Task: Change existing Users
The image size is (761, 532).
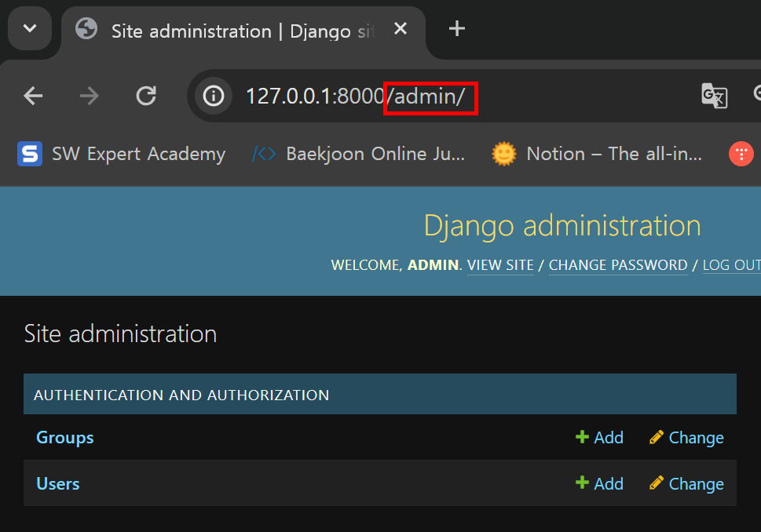Action: (x=686, y=483)
